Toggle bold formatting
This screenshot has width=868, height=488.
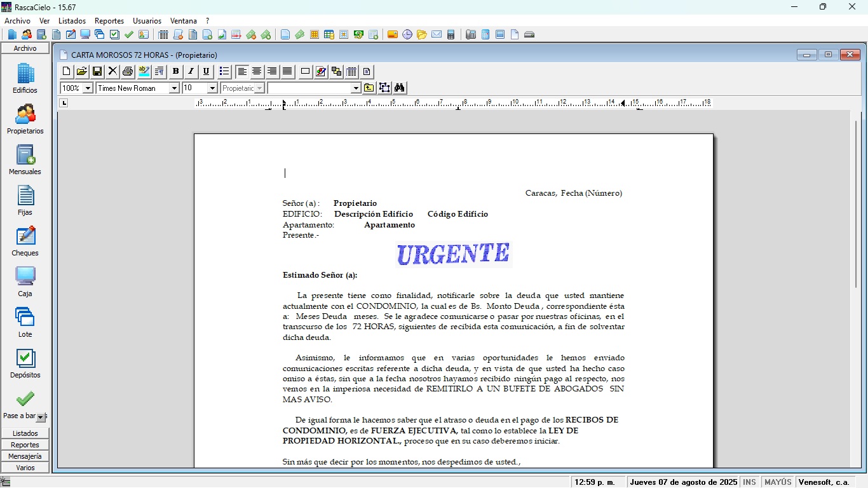click(176, 71)
